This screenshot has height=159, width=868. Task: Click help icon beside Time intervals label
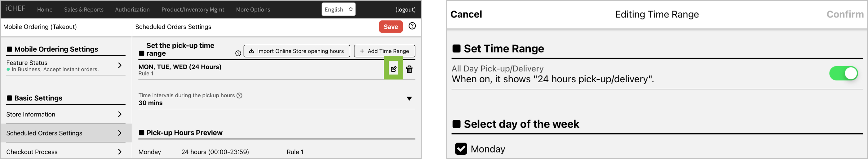click(x=239, y=96)
